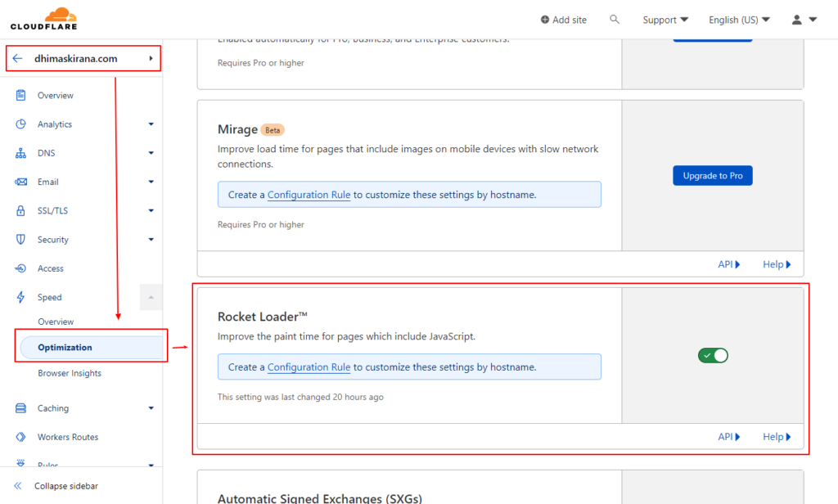Viewport: 838px width, 504px height.
Task: Open the English (US) language dropdown
Action: coord(739,20)
